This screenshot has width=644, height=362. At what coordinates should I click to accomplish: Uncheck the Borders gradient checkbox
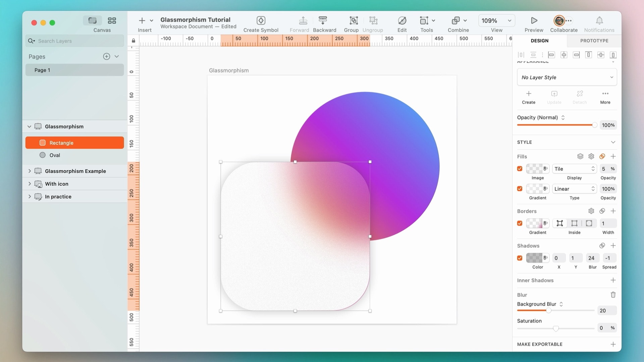tap(520, 223)
